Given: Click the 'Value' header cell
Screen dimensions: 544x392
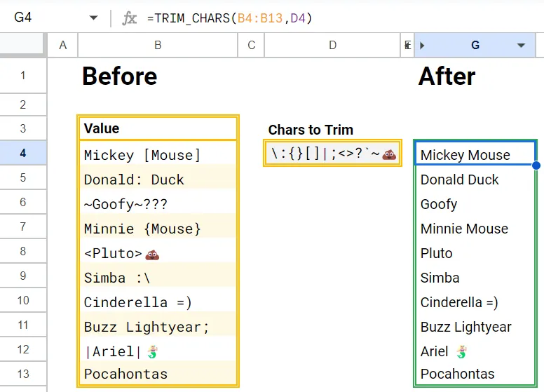Looking at the screenshot, I should (x=158, y=128).
